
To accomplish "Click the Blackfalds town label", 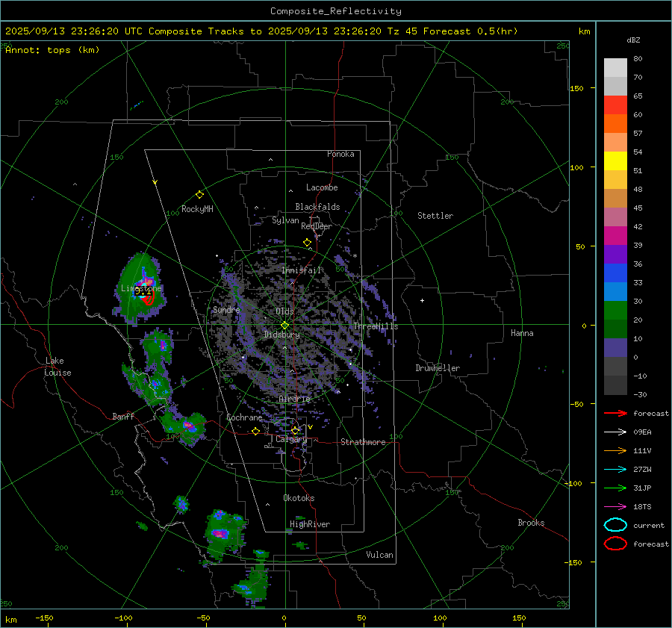I will coord(317,207).
